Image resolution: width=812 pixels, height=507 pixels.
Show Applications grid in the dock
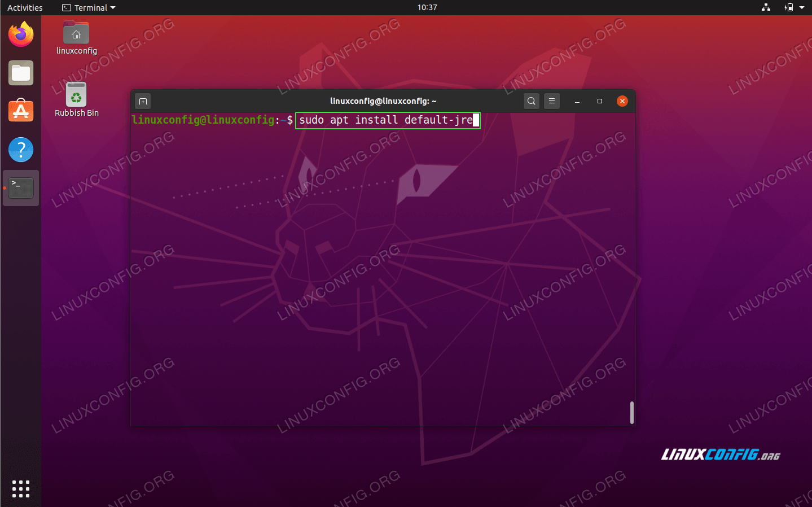[21, 489]
